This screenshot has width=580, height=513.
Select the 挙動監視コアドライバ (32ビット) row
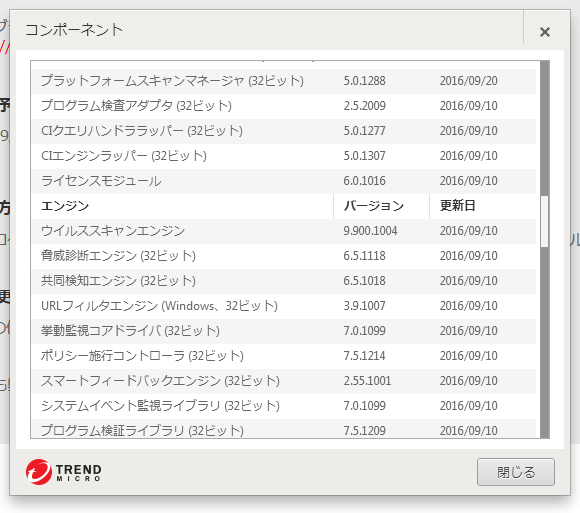point(284,331)
